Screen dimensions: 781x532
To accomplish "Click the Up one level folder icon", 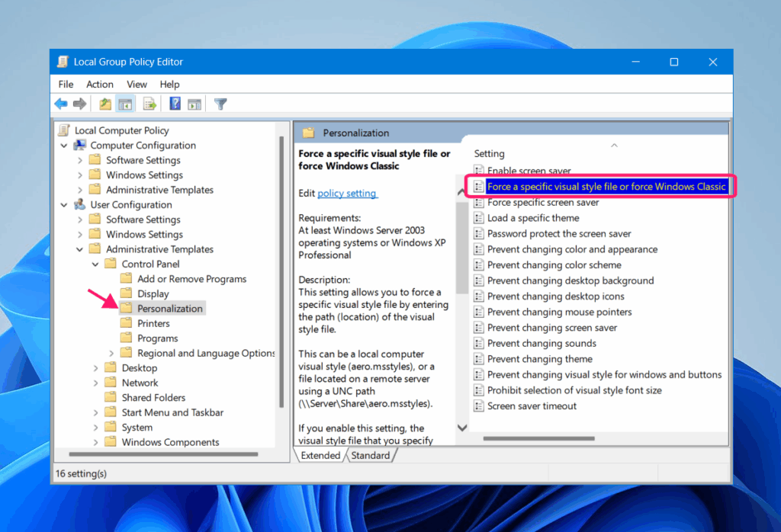I will tap(105, 104).
